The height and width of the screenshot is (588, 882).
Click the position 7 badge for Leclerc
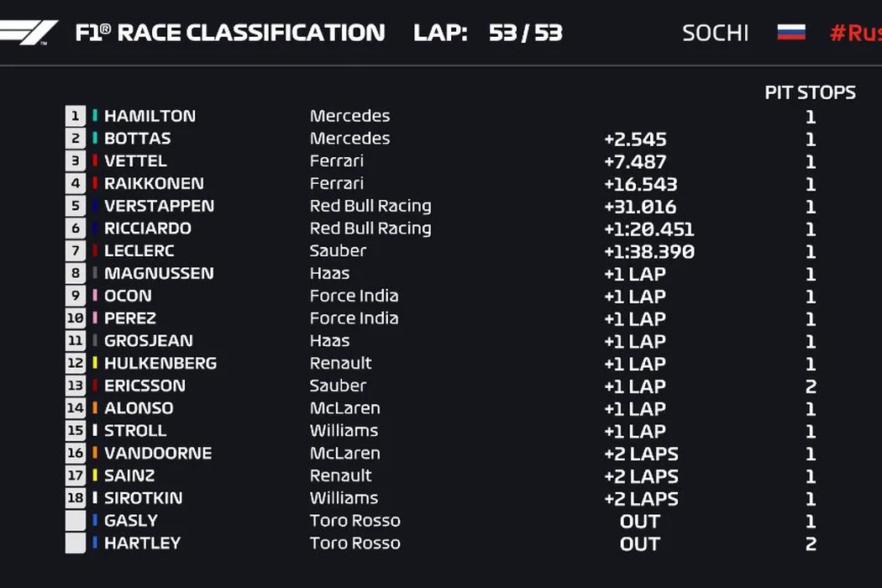pos(76,251)
